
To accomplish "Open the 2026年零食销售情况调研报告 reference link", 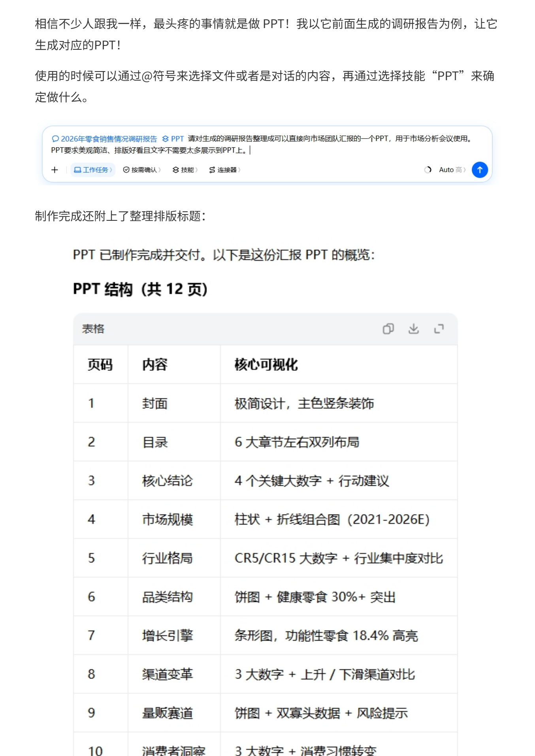I will coord(109,139).
